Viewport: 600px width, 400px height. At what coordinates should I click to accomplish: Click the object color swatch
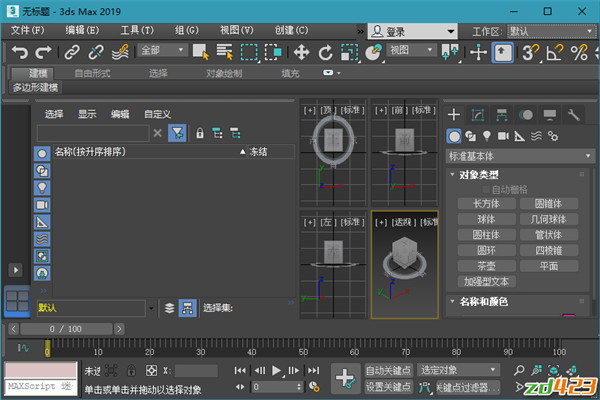pyautogui.click(x=569, y=315)
